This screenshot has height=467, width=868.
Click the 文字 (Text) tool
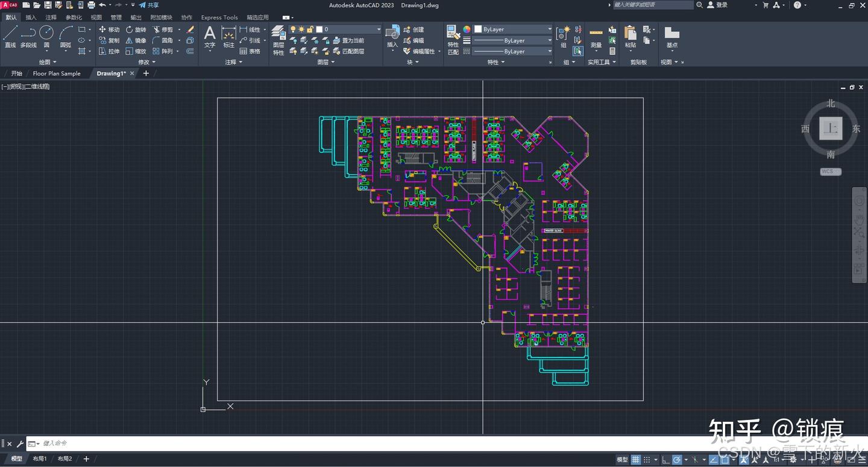[209, 36]
